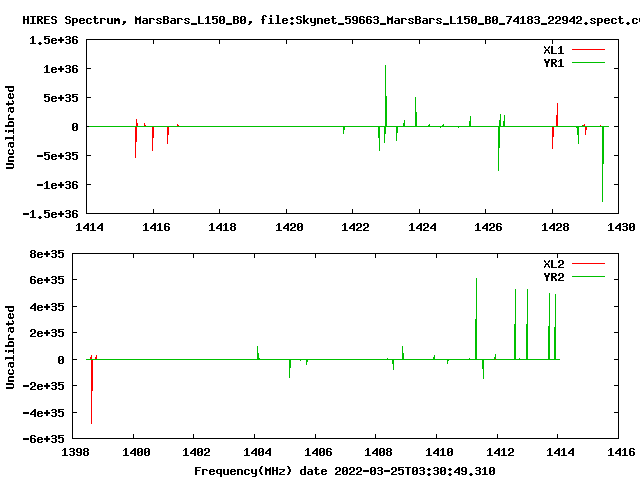Click the 1410 x-axis tick label

point(439,452)
